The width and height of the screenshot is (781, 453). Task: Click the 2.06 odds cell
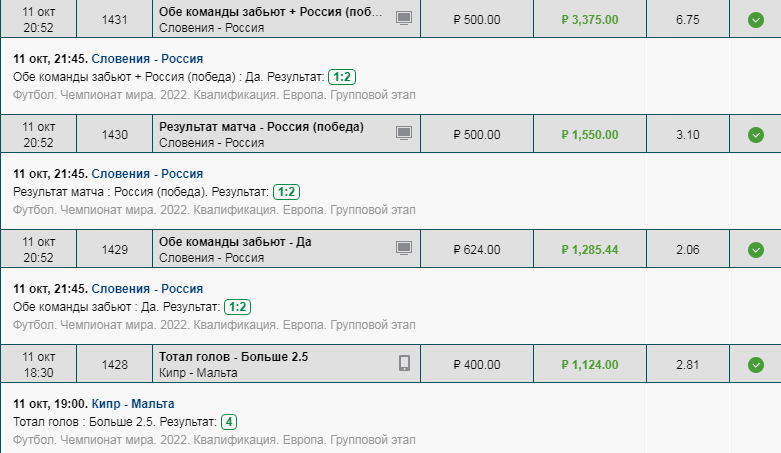coord(687,250)
